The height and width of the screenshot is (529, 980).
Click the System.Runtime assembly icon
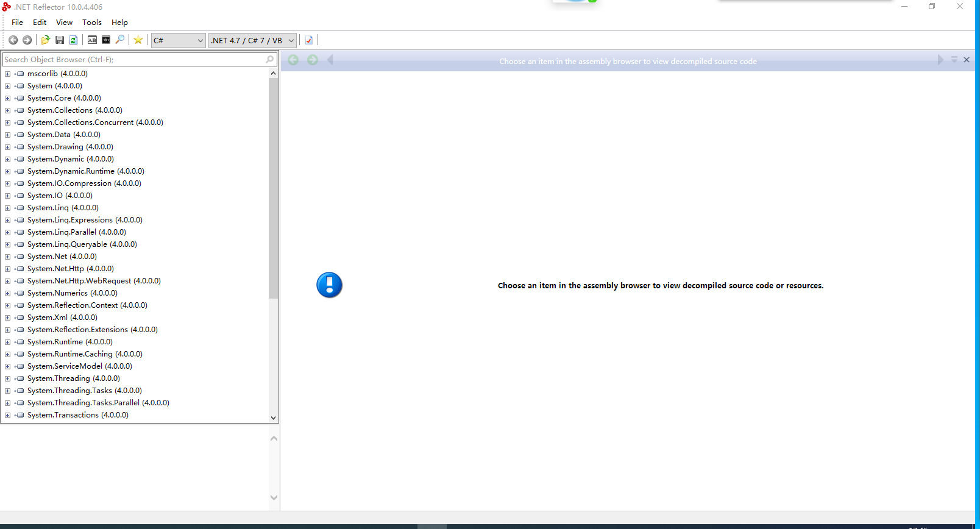[x=20, y=342]
